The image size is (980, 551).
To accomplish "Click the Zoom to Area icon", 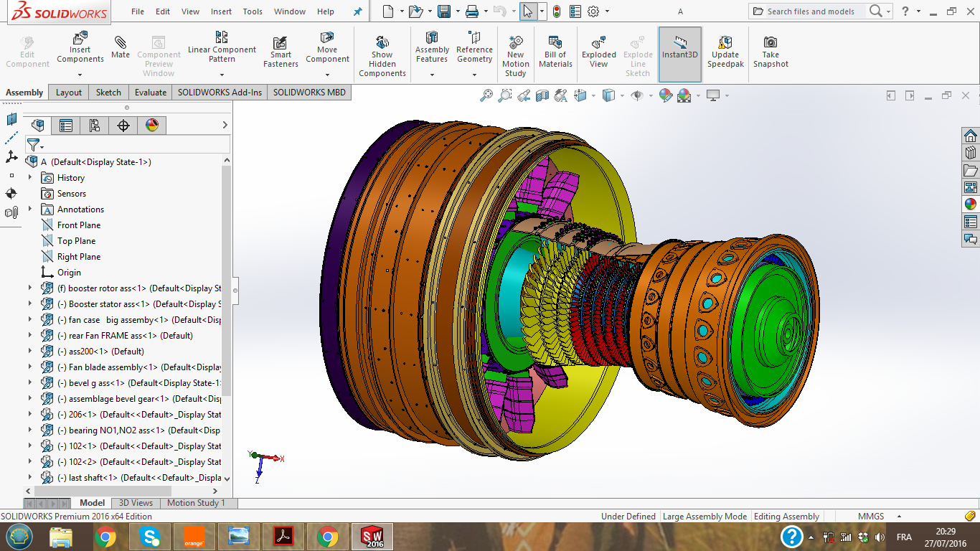I will 505,95.
